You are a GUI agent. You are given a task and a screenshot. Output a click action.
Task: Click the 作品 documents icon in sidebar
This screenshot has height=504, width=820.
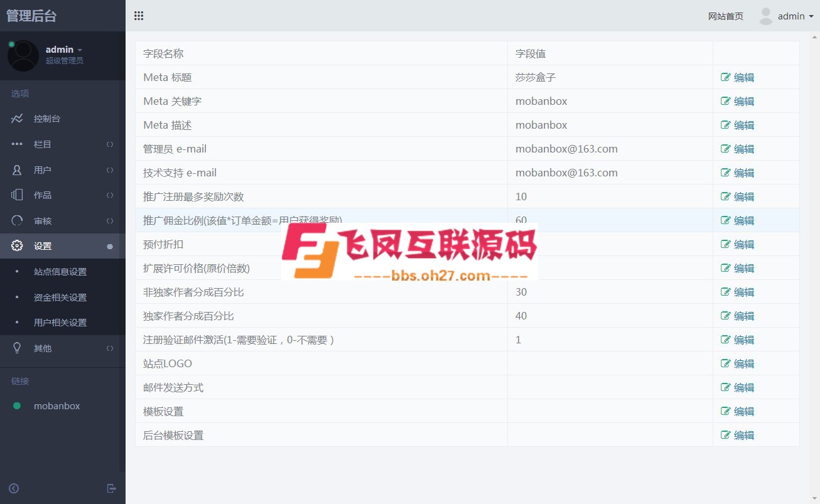(x=17, y=195)
